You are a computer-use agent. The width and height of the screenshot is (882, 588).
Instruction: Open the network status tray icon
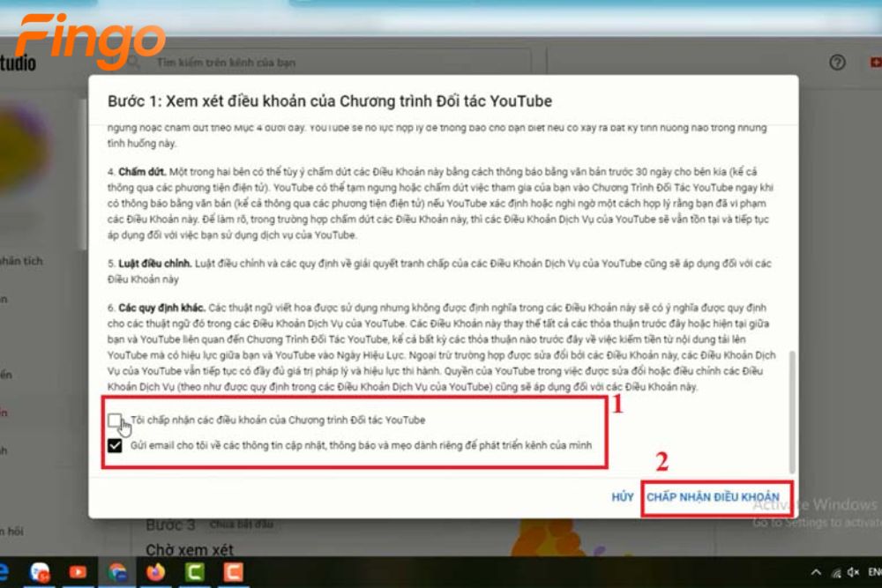coord(836,573)
